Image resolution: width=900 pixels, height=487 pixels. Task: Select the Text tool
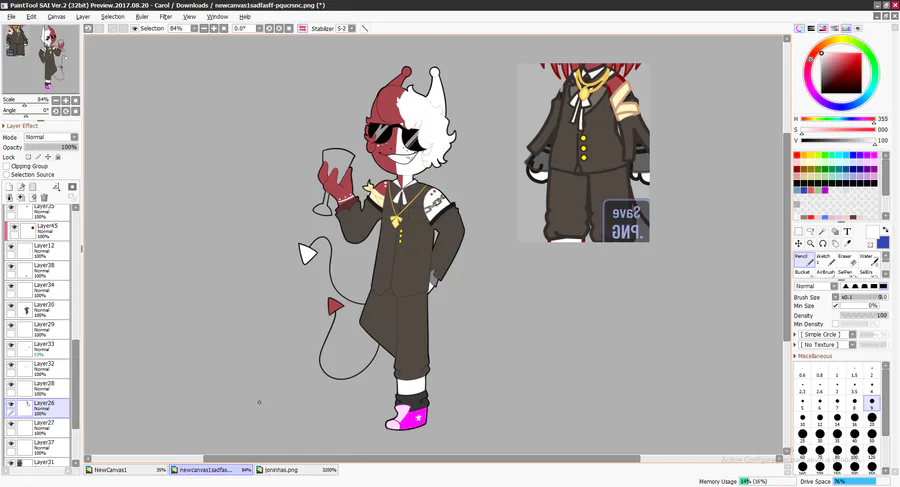pyautogui.click(x=847, y=231)
